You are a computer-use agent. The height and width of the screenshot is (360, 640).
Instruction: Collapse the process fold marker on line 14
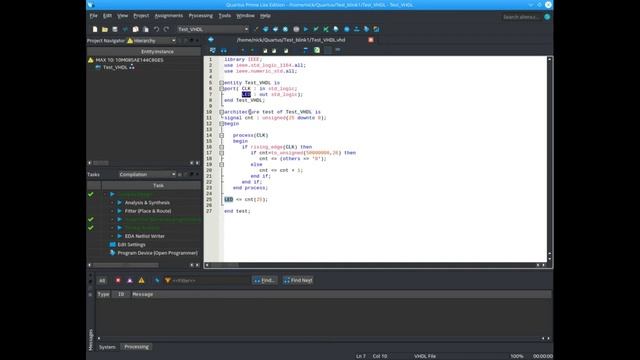pos(221,136)
